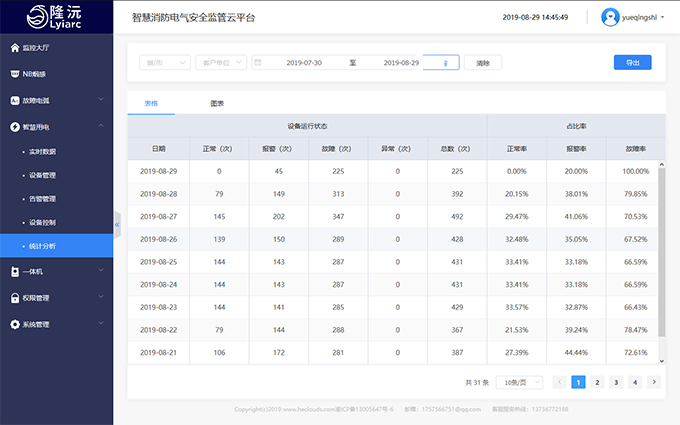This screenshot has width=680, height=425.
Task: Switch to the 图表 chart tab
Action: (217, 103)
